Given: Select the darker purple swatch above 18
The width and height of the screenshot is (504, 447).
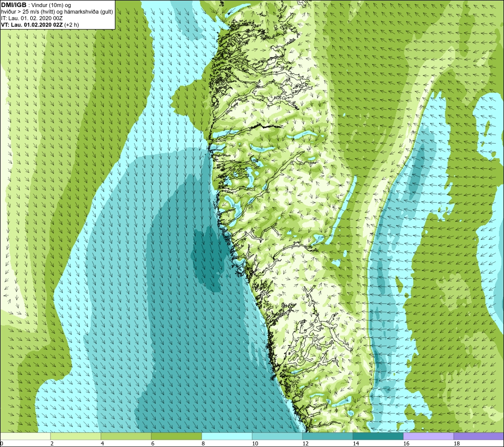Looking at the screenshot, I should click(479, 436).
